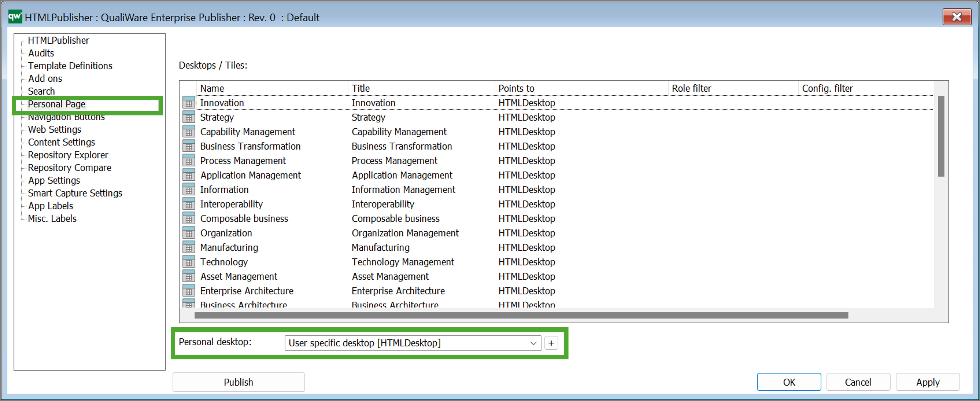Select the Composable business name cell
The height and width of the screenshot is (401, 980).
[x=244, y=218]
